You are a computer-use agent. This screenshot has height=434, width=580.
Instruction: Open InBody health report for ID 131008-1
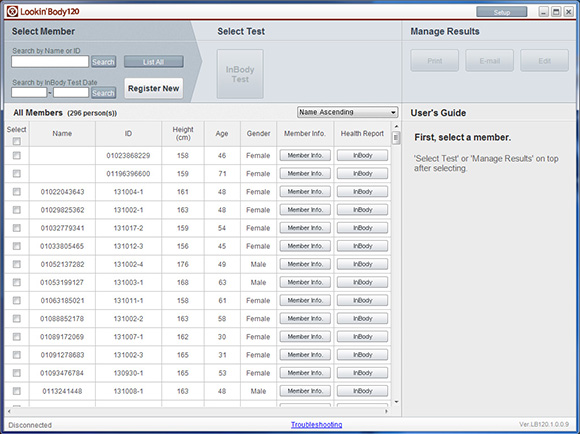(x=362, y=391)
